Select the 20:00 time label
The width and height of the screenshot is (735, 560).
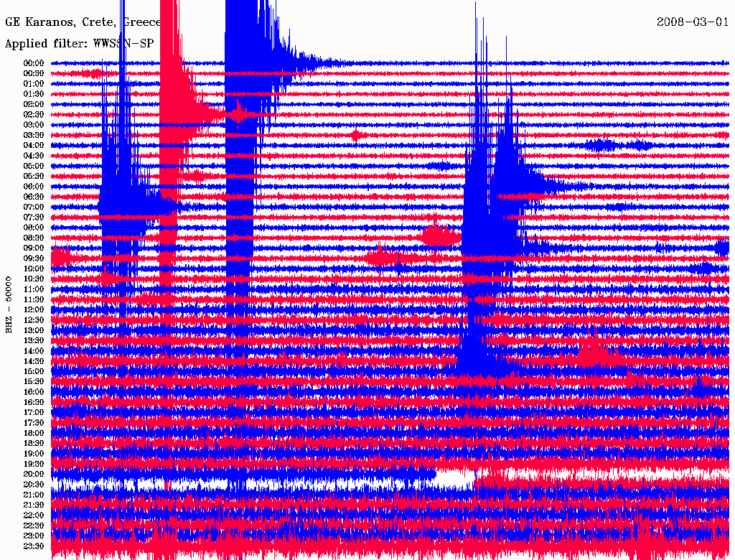(x=34, y=475)
